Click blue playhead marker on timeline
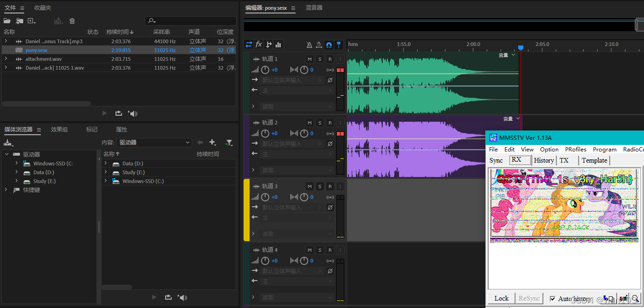Image resolution: width=644 pixels, height=308 pixels. click(521, 48)
